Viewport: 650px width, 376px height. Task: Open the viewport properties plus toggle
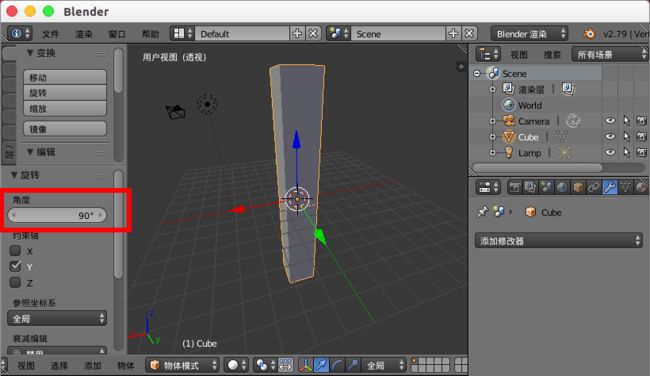tap(461, 67)
